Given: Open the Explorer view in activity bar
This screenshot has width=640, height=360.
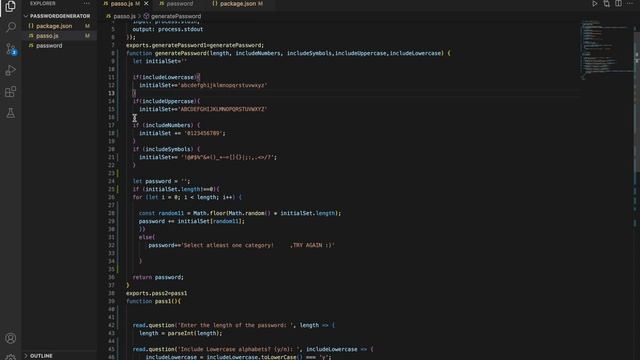Looking at the screenshot, I should click(10, 6).
